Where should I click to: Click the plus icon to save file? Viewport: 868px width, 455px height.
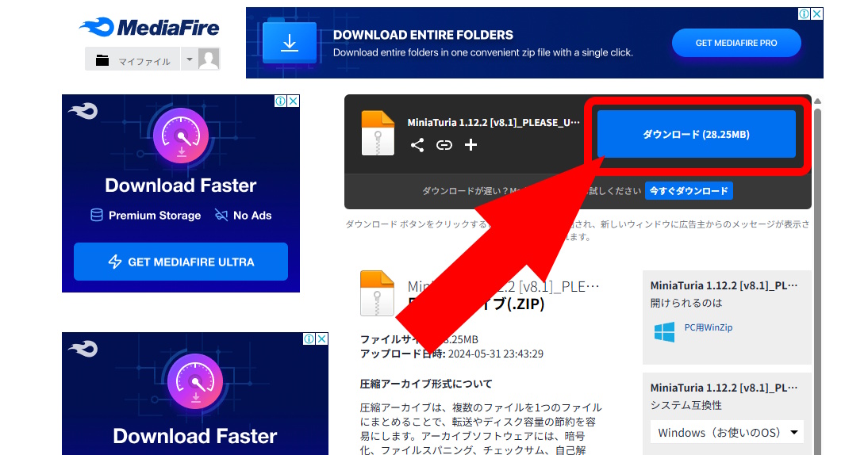(470, 145)
